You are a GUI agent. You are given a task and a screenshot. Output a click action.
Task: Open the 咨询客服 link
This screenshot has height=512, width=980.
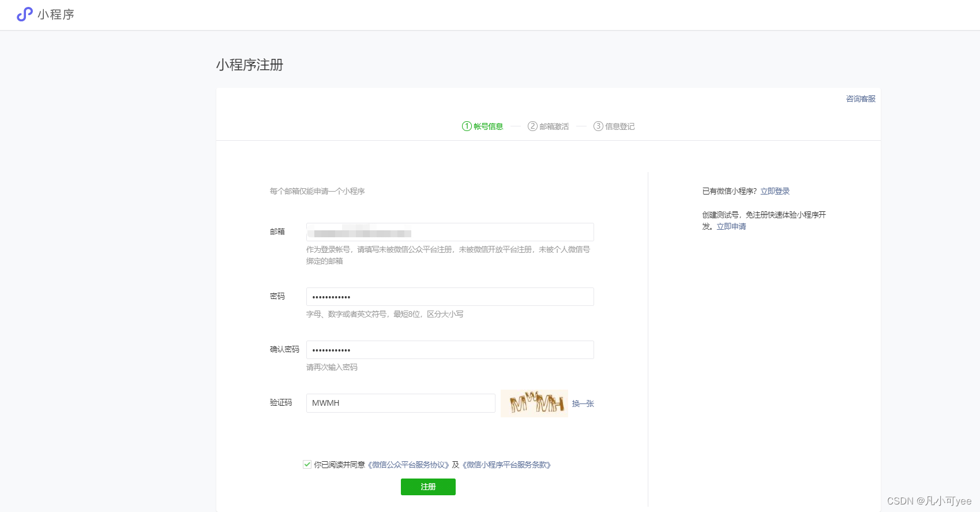click(x=861, y=99)
